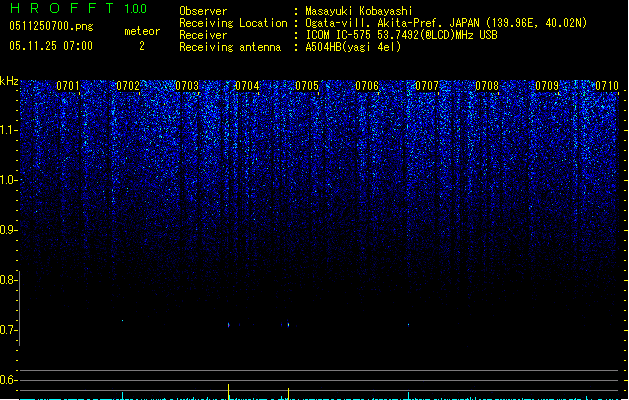Click the 1.0 kHz axis label
This screenshot has height=400, width=629.
point(8,180)
